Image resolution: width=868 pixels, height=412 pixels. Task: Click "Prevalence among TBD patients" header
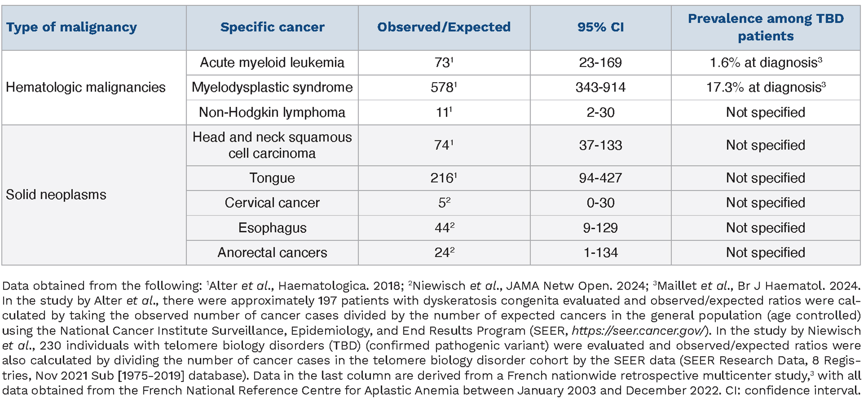point(765,27)
